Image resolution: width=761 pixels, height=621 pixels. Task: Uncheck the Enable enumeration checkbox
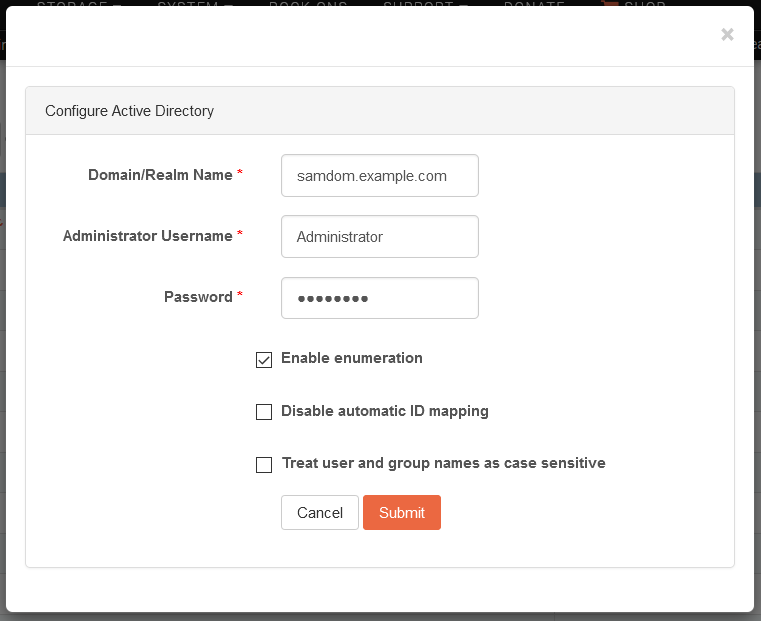point(264,360)
